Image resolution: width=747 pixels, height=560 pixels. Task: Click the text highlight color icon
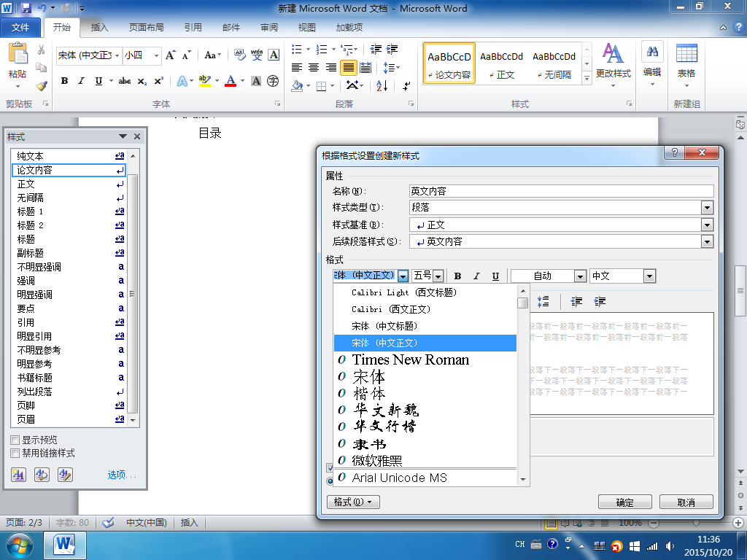tap(205, 81)
